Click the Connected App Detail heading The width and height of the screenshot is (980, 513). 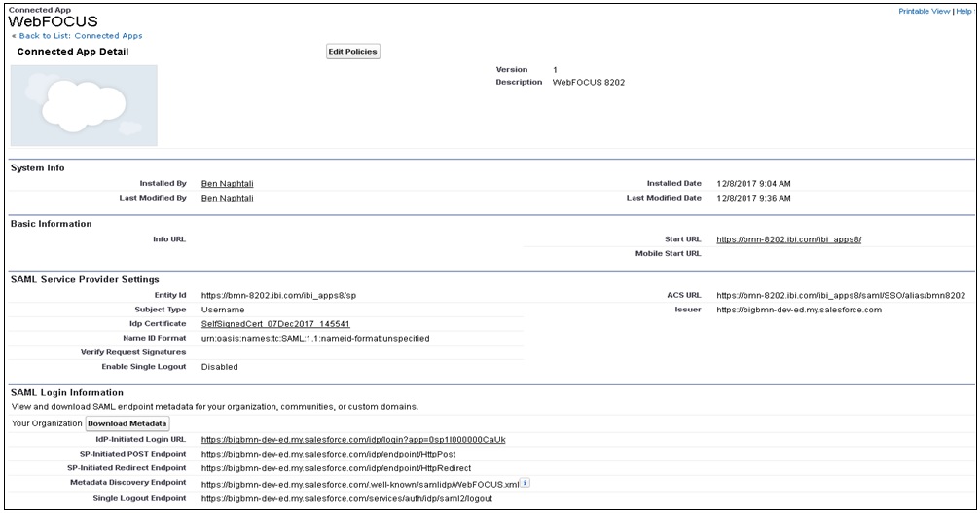pyautogui.click(x=72, y=52)
